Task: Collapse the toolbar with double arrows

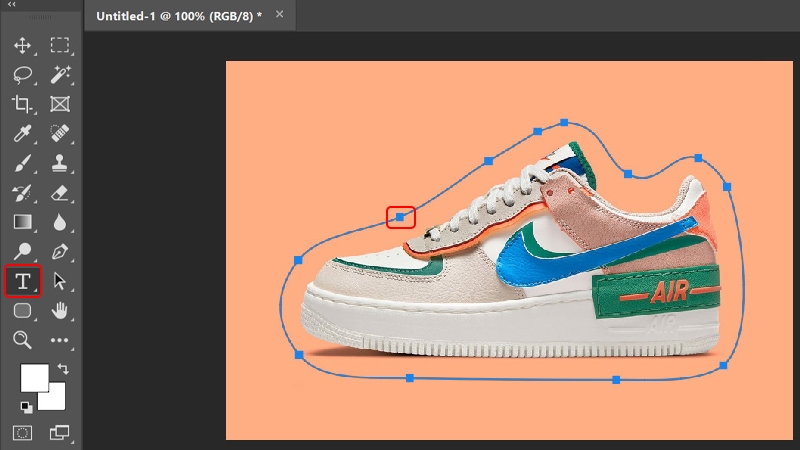Action: tap(11, 4)
